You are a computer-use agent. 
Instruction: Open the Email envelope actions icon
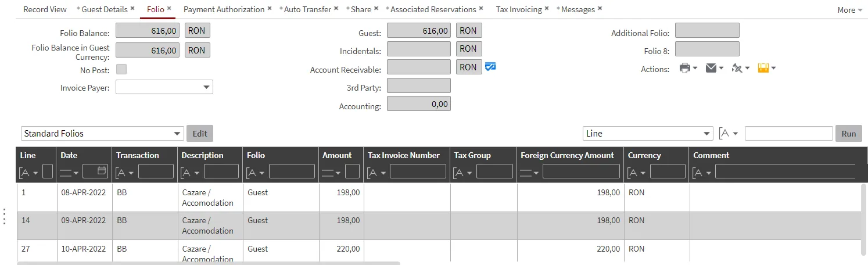click(x=714, y=69)
